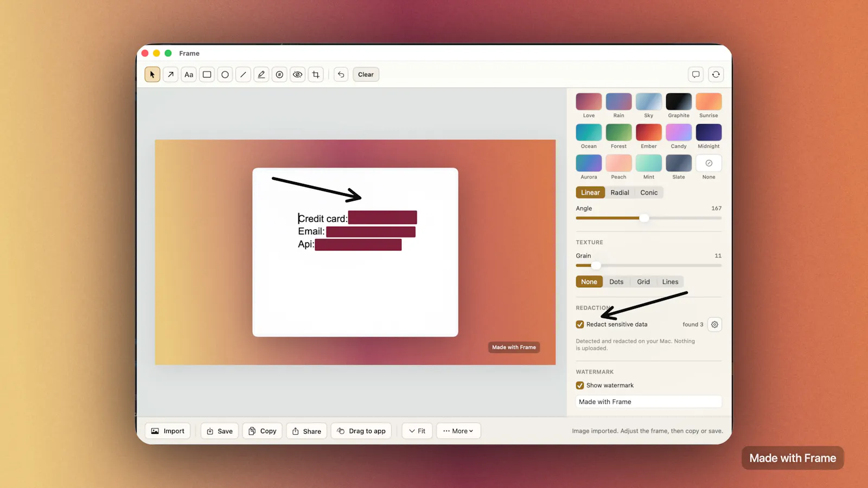
Task: Choose the Ember gradient background
Action: tap(649, 132)
